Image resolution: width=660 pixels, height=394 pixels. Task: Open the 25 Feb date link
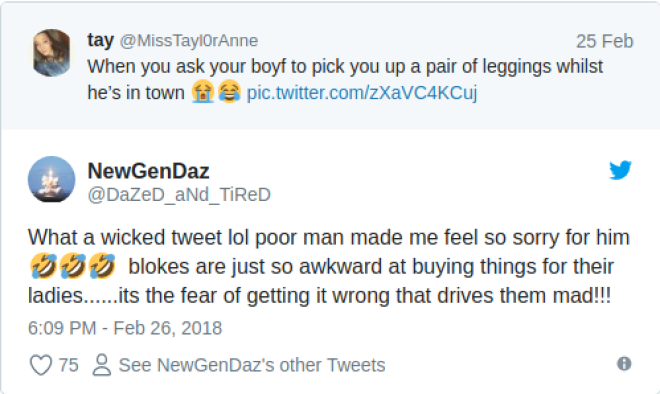click(x=604, y=41)
